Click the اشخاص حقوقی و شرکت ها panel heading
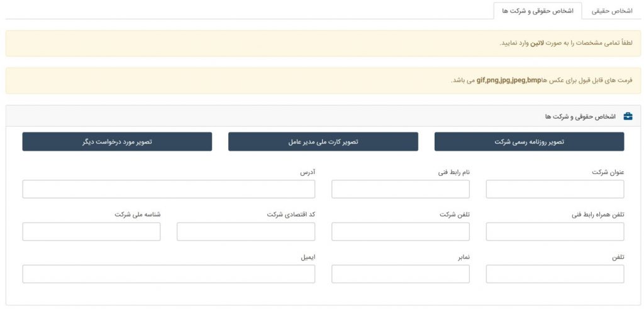The width and height of the screenshot is (644, 309). tap(580, 117)
